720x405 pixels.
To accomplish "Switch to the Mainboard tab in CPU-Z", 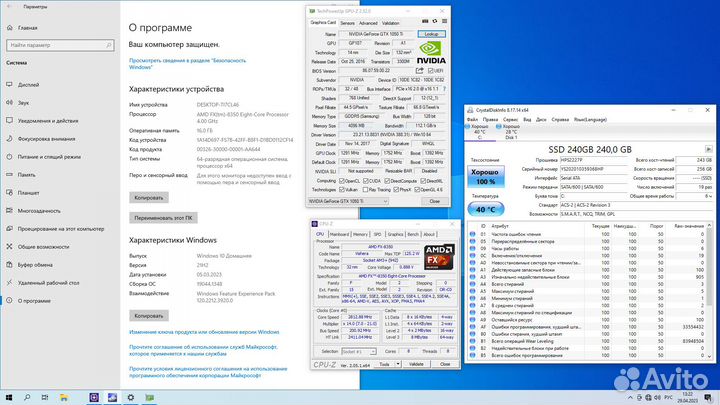I will (339, 234).
